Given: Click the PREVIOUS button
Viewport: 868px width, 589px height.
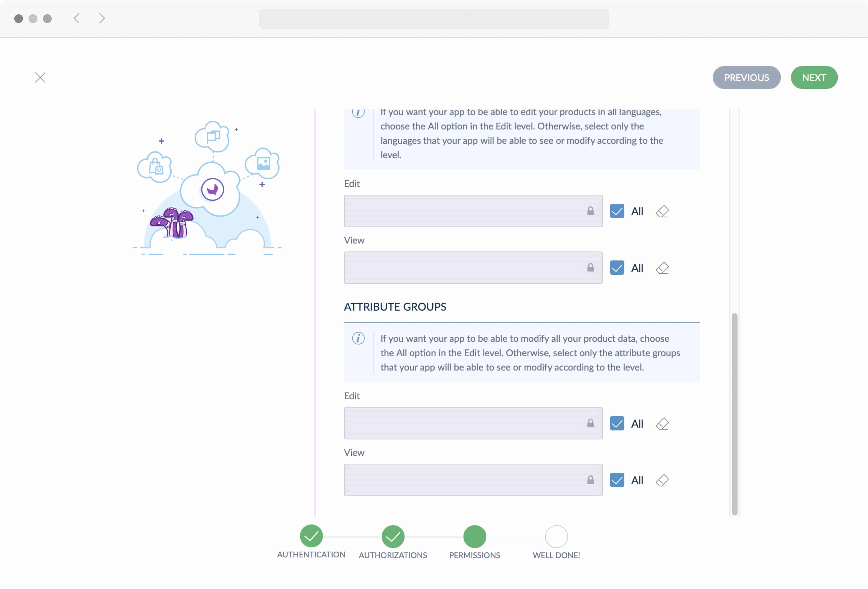Looking at the screenshot, I should click(746, 77).
